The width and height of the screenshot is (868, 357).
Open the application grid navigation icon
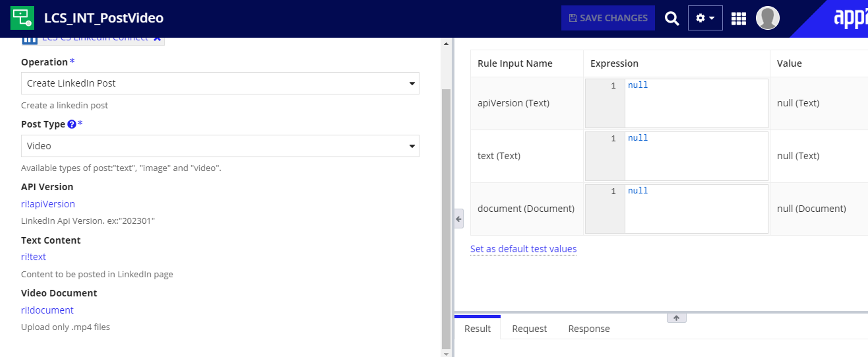pos(739,18)
